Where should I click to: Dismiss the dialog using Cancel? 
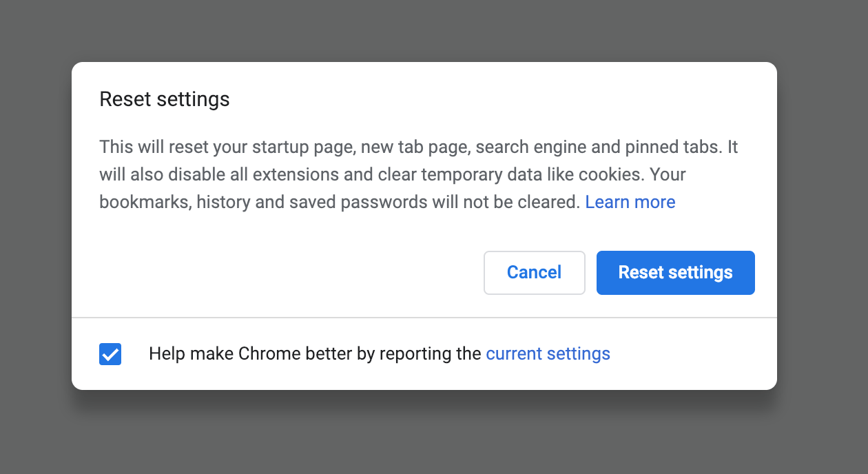[x=534, y=273]
